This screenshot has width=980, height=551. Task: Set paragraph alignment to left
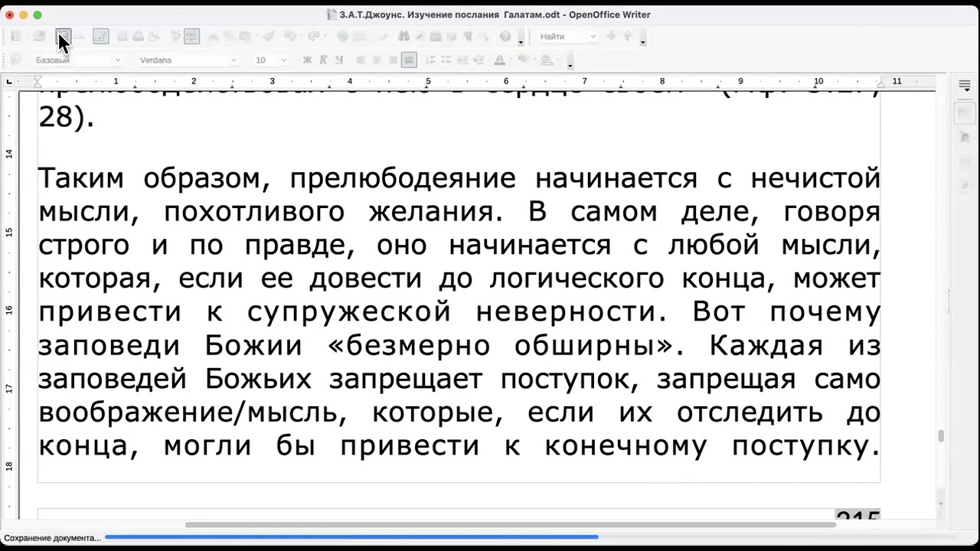[x=361, y=60]
